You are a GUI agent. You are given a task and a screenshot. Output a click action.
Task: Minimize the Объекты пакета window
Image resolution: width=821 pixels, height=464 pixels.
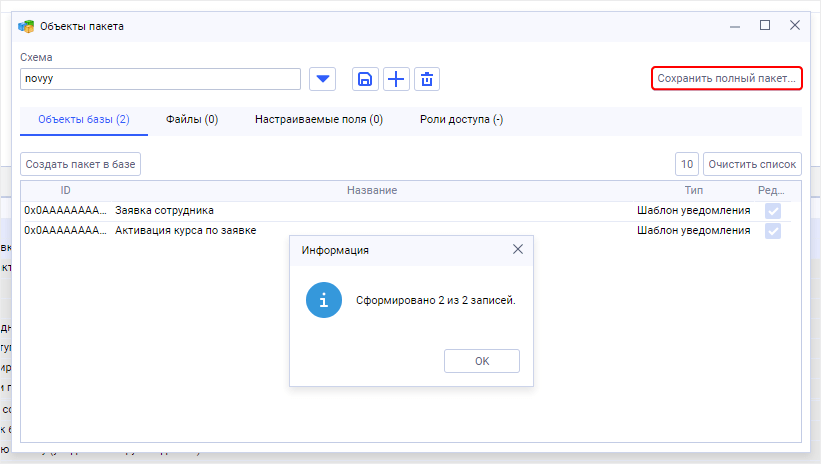click(x=735, y=26)
